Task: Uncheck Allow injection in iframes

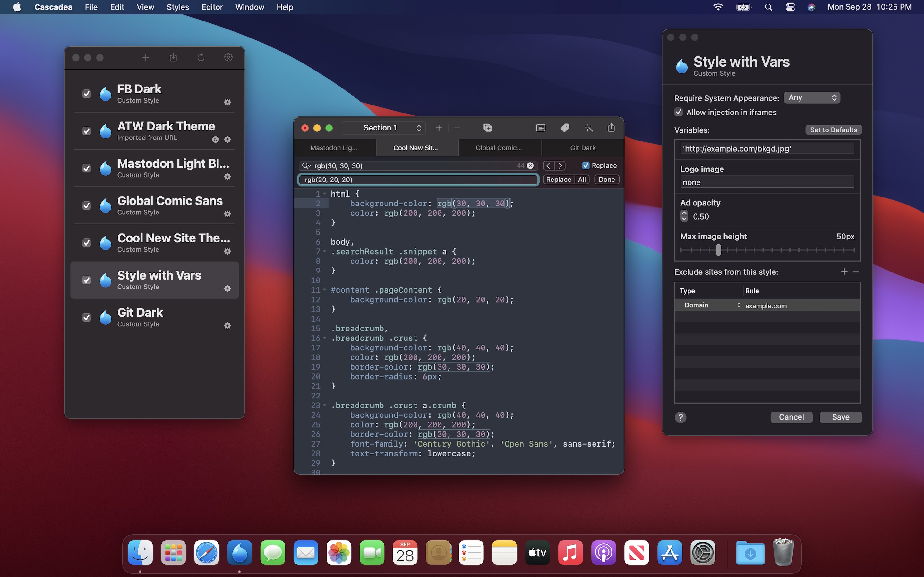Action: tap(679, 112)
